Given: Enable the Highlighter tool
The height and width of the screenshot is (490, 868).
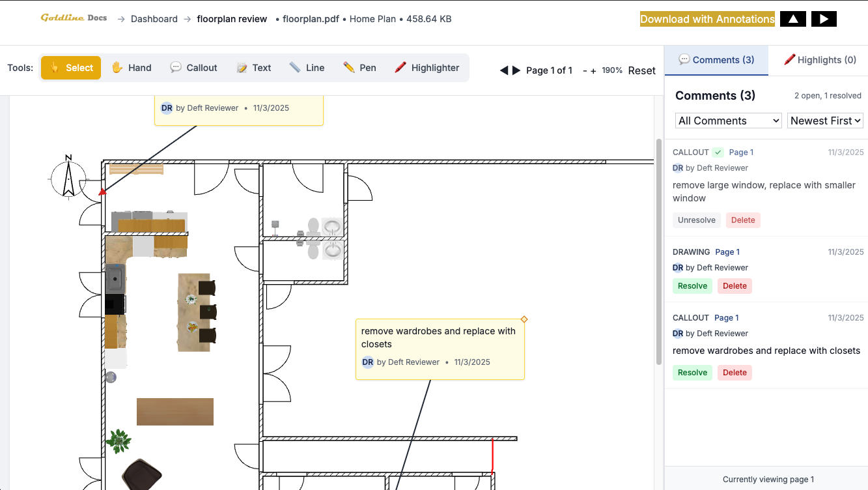Looking at the screenshot, I should (x=427, y=67).
